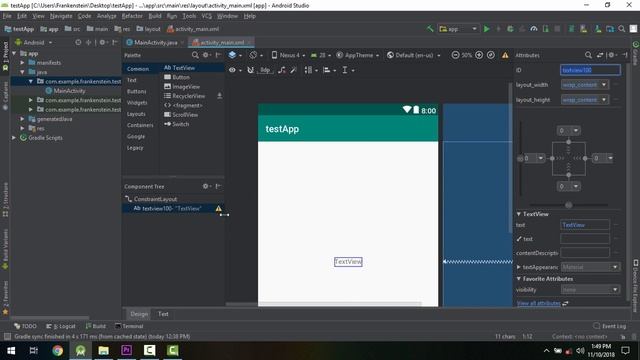Expand the manifests folder
The width and height of the screenshot is (640, 360).
tap(22, 63)
